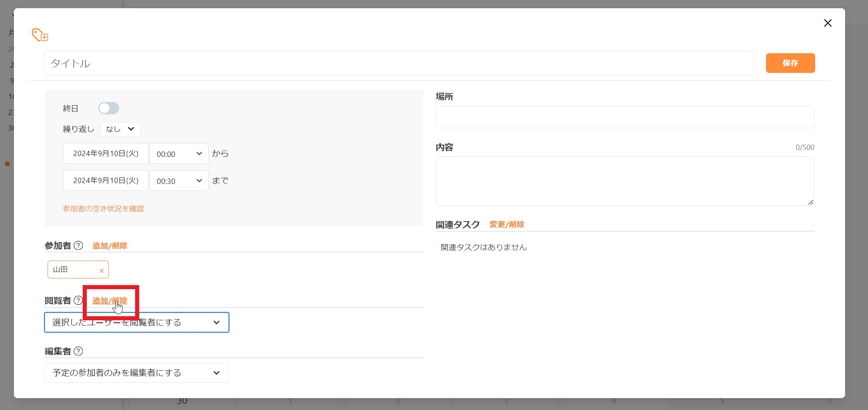Click 変更/削除 beside 関連タスク
This screenshot has width=868, height=410.
click(x=507, y=225)
